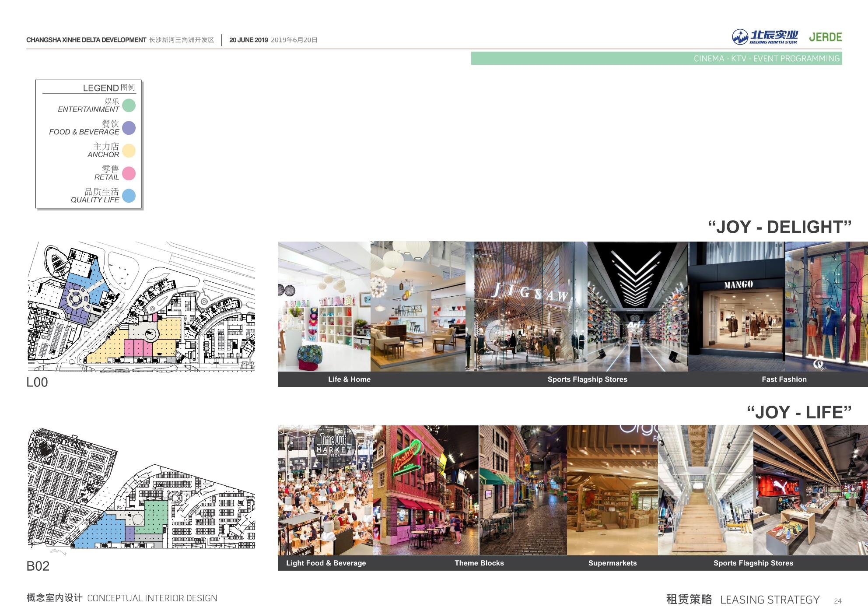Click the yellow Anchor legend swatch

click(129, 151)
